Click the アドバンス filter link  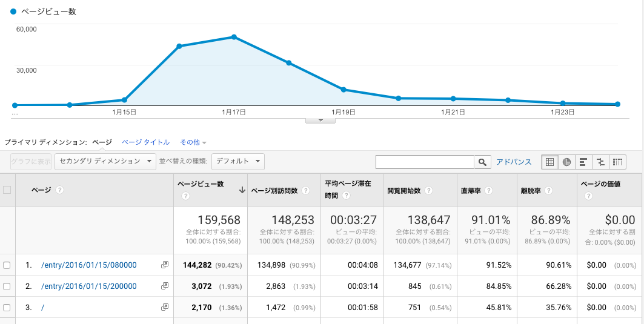tap(514, 162)
